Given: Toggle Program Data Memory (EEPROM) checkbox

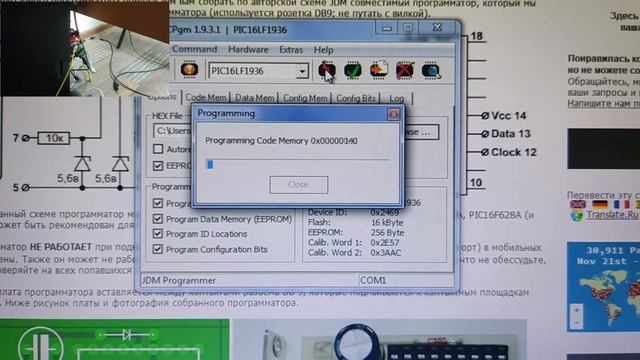Looking at the screenshot, I should [158, 219].
